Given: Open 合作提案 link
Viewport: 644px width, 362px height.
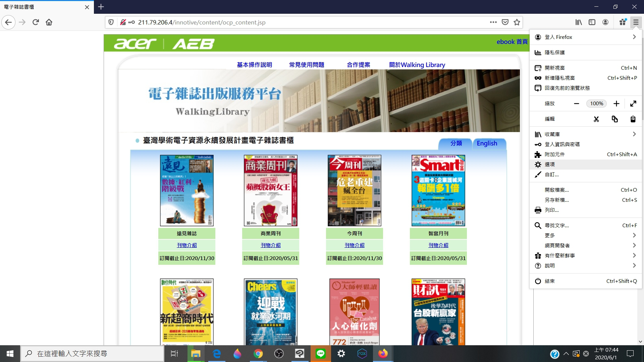Looking at the screenshot, I should [359, 65].
